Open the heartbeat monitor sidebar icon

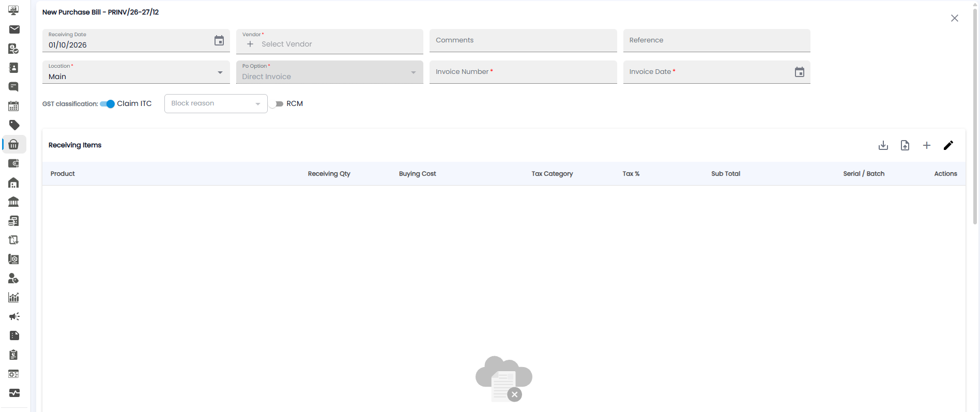tap(14, 393)
